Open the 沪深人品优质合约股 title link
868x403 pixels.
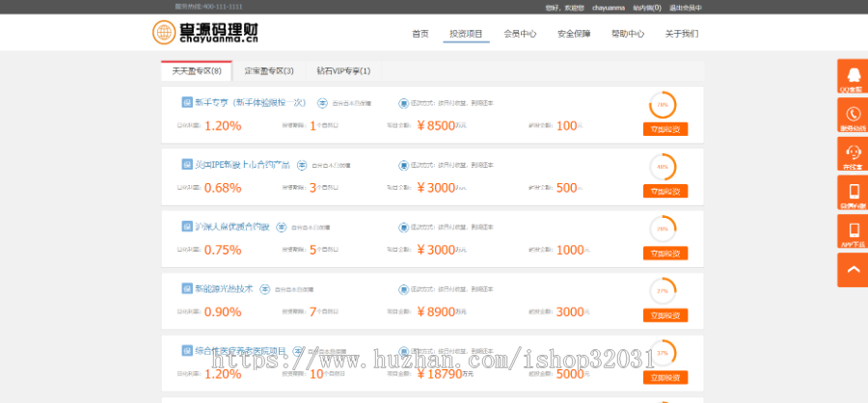[x=232, y=227]
